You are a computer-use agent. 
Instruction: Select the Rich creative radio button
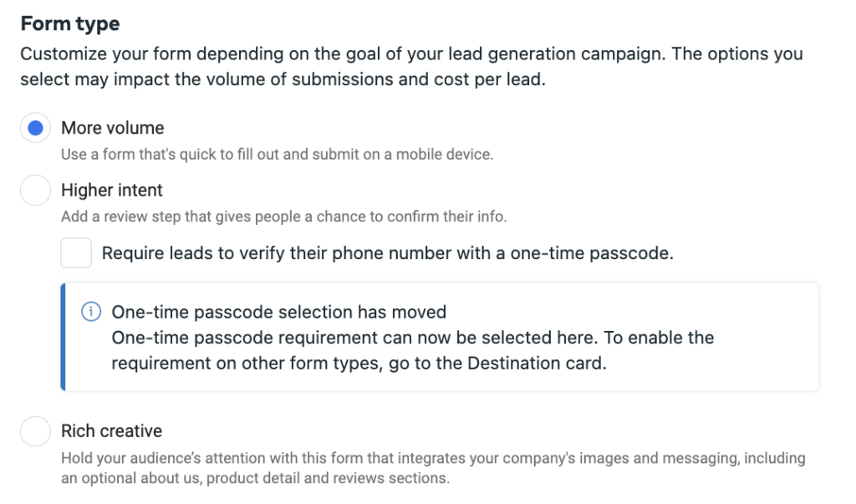[35, 431]
